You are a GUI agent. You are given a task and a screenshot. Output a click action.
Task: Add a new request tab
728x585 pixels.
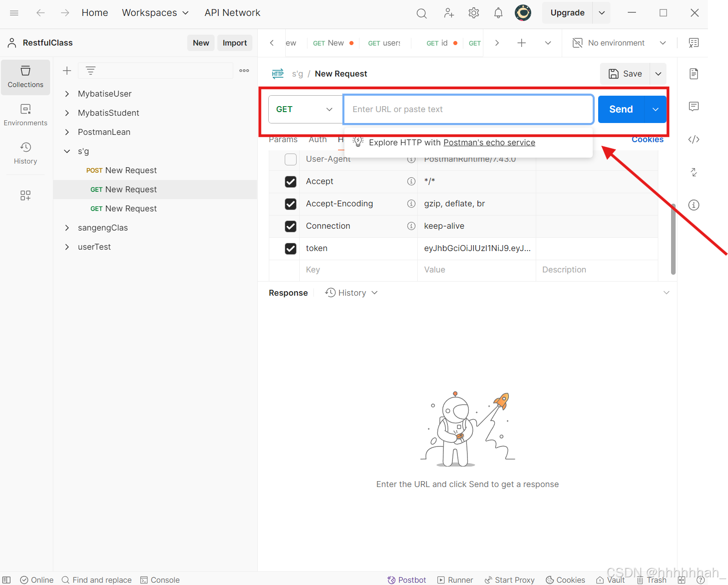tap(522, 43)
